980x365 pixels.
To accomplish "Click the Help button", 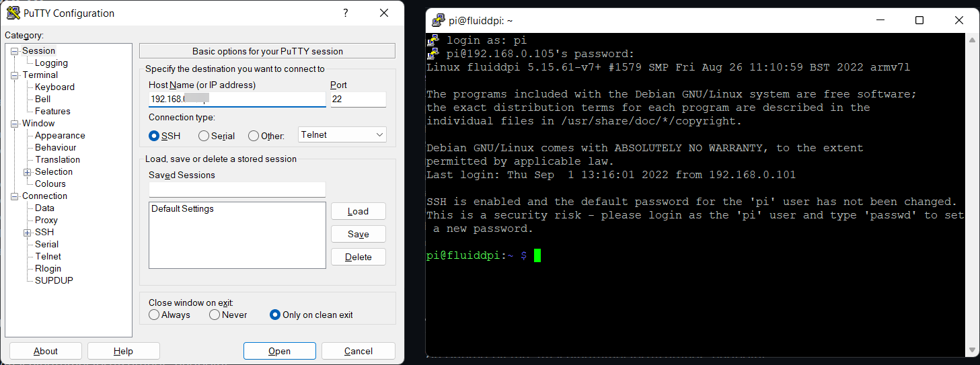I will [x=123, y=351].
